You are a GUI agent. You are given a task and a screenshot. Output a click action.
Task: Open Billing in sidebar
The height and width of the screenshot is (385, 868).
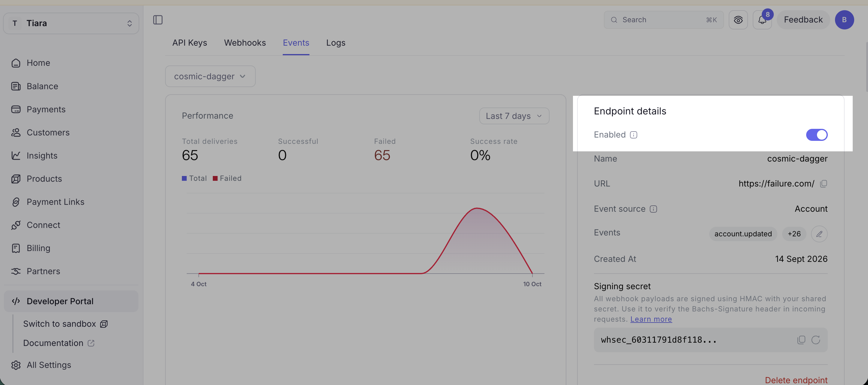pos(71,248)
